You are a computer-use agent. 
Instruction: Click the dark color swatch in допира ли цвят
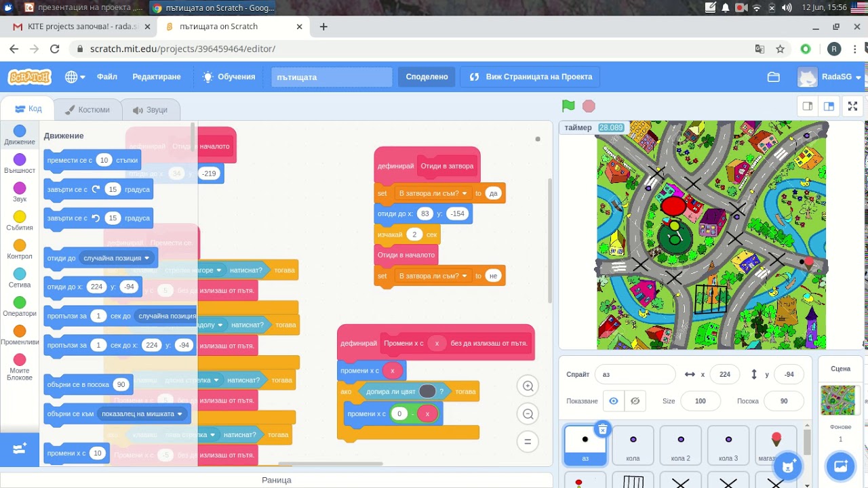click(x=427, y=391)
